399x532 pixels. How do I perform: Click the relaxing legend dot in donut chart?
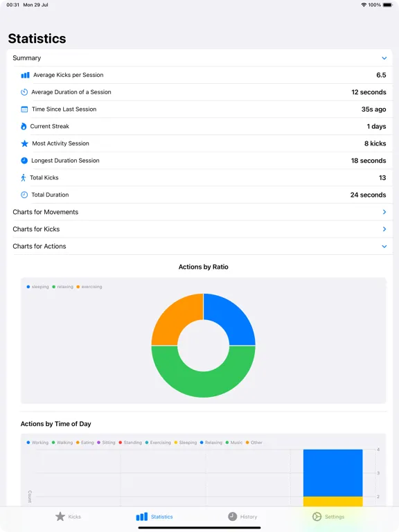tap(53, 287)
